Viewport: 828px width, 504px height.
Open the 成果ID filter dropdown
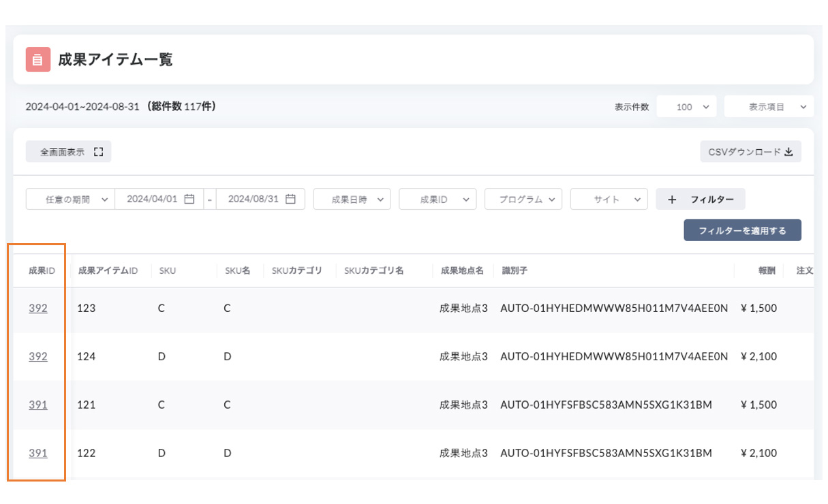pyautogui.click(x=438, y=199)
